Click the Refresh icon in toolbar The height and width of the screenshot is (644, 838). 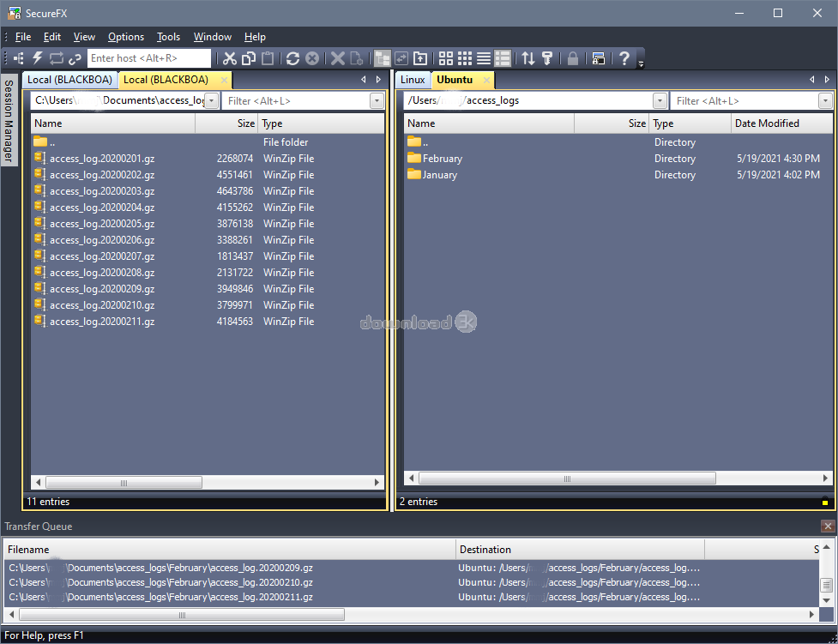[292, 58]
